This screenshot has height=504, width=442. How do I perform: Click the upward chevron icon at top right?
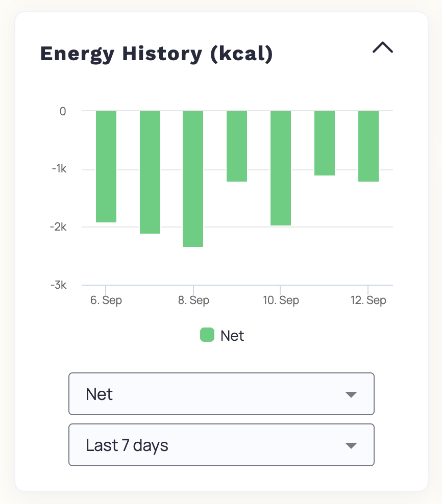click(383, 47)
